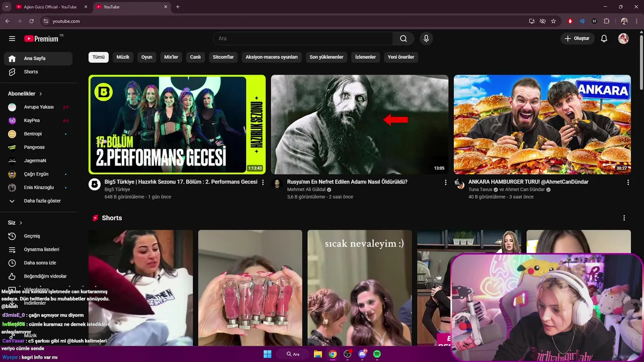644x362 pixels.
Task: Start voice search with the microphone icon
Action: 426,39
